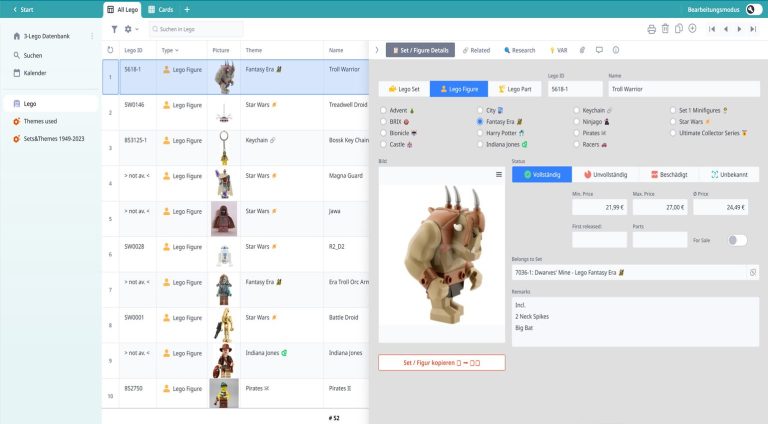Open Related tab

pyautogui.click(x=476, y=50)
